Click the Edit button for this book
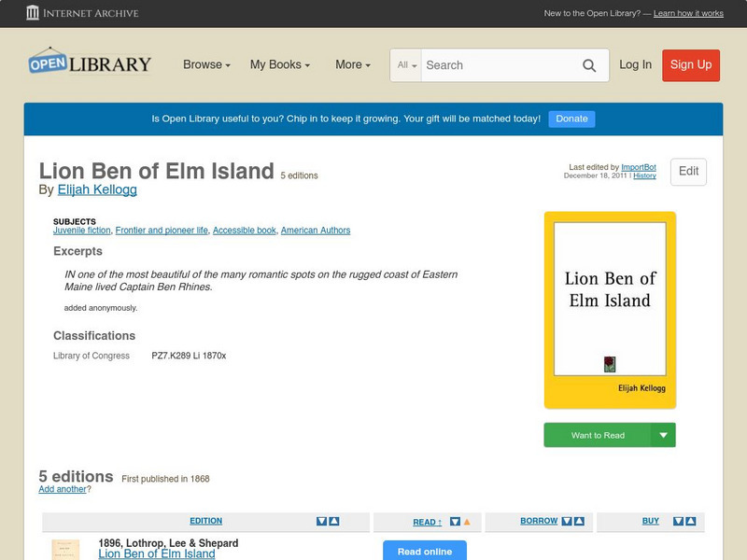Image resolution: width=747 pixels, height=560 pixels. pos(687,172)
